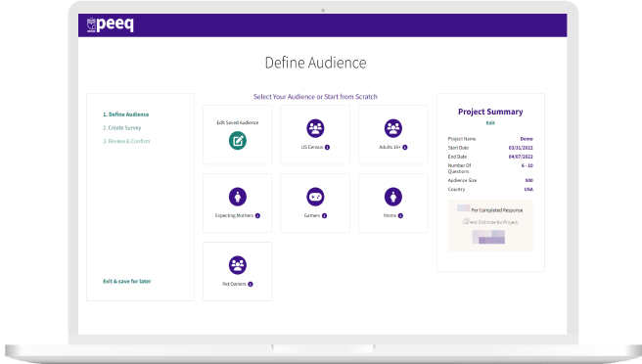This screenshot has width=642, height=364.
Task: Click the Audience Size value 500
Action: 529,181
